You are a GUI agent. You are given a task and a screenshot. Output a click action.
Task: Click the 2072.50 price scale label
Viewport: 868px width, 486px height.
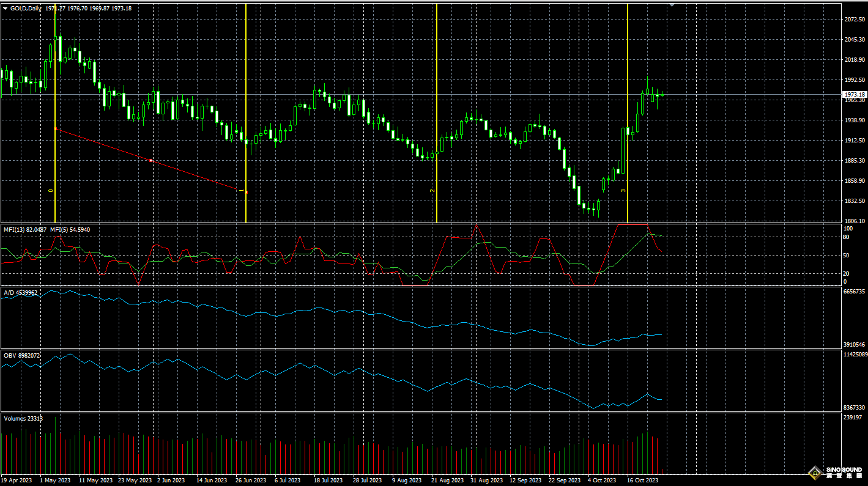[854, 20]
